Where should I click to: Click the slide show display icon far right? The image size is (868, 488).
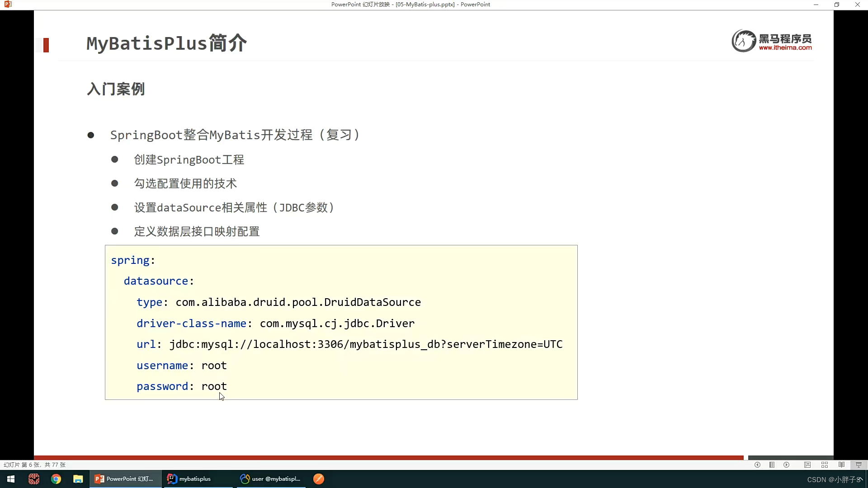click(x=858, y=465)
